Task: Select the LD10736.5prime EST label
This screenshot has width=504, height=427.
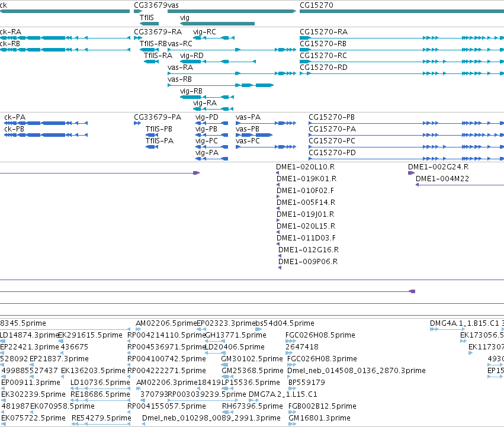Action: click(100, 383)
